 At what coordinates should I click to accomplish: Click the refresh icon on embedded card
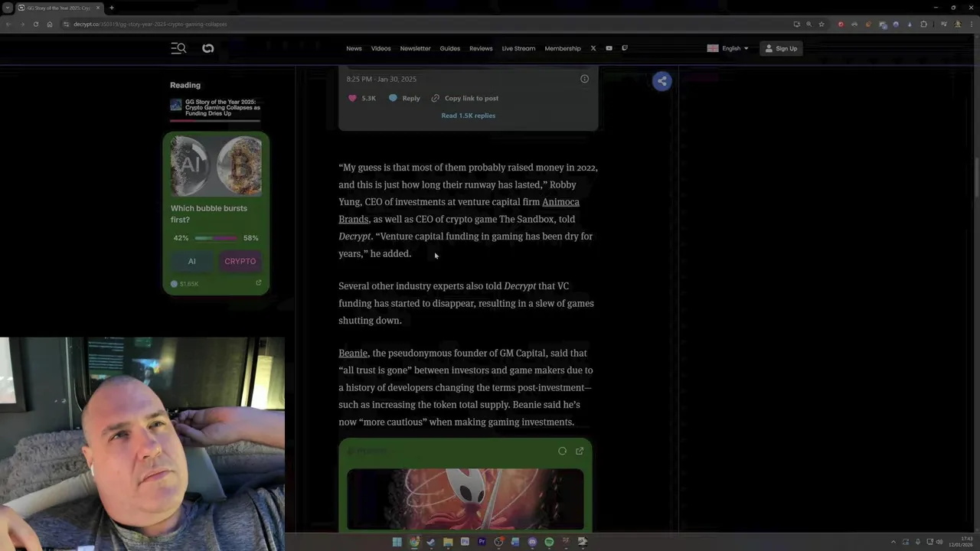562,451
